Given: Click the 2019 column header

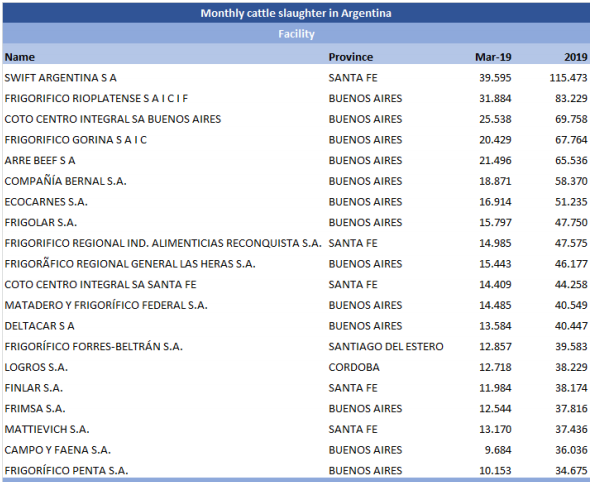Looking at the screenshot, I should point(576,57).
